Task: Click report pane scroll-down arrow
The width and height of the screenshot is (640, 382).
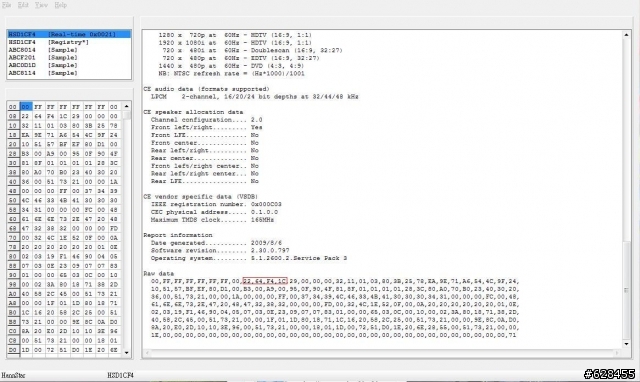Action: tap(626, 344)
